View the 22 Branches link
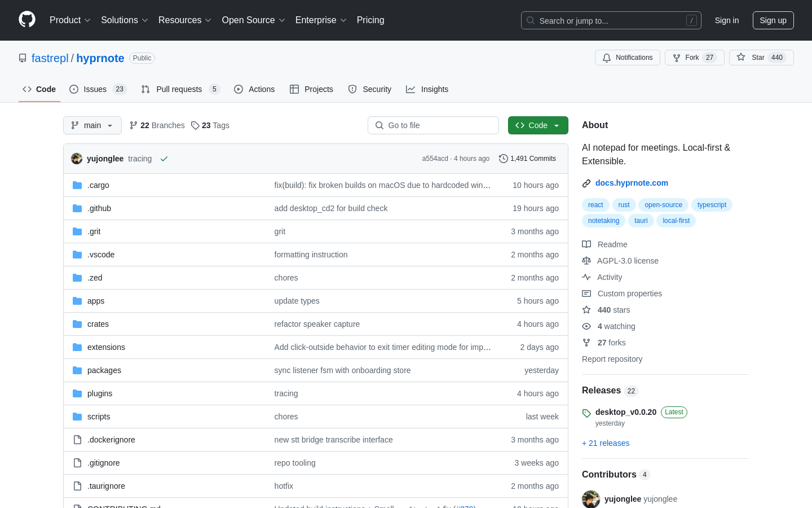Screen dimensions: 812x508 pos(157,125)
